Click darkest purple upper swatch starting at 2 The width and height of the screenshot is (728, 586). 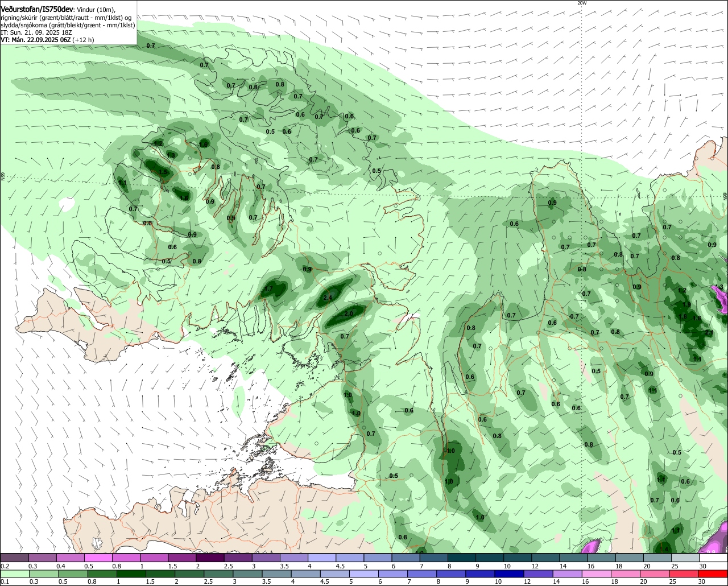click(x=210, y=558)
